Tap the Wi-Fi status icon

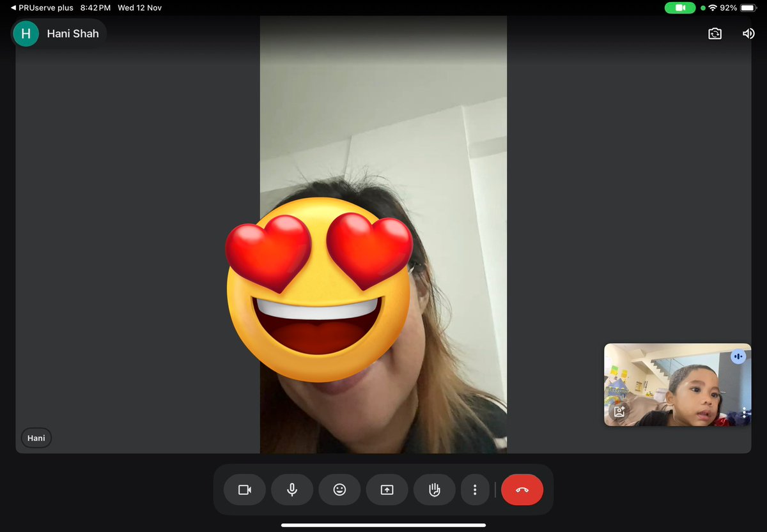[x=713, y=8]
